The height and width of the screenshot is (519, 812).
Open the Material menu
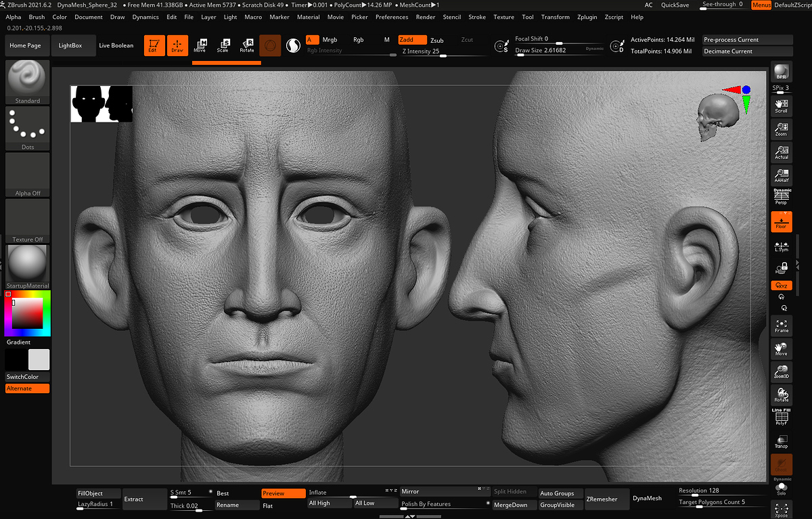click(x=309, y=17)
